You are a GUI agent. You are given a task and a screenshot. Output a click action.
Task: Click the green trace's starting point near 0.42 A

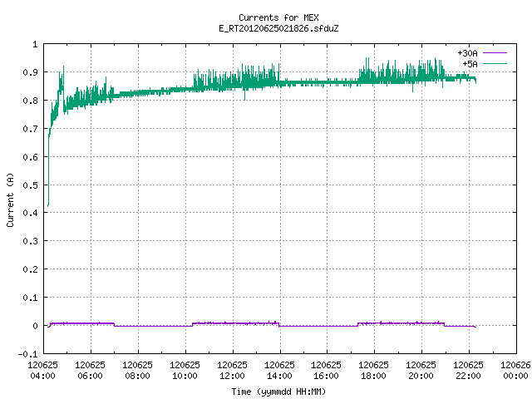tap(48, 205)
